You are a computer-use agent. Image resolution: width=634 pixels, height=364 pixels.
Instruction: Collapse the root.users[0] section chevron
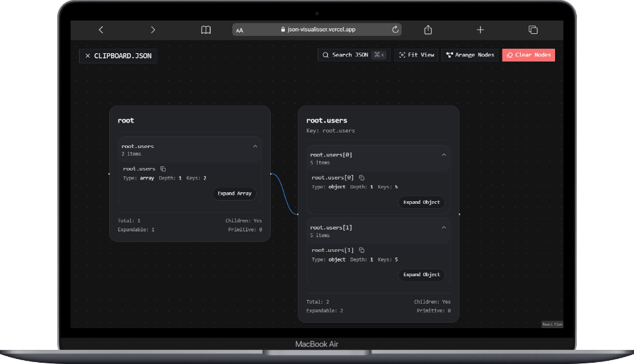pyautogui.click(x=444, y=154)
